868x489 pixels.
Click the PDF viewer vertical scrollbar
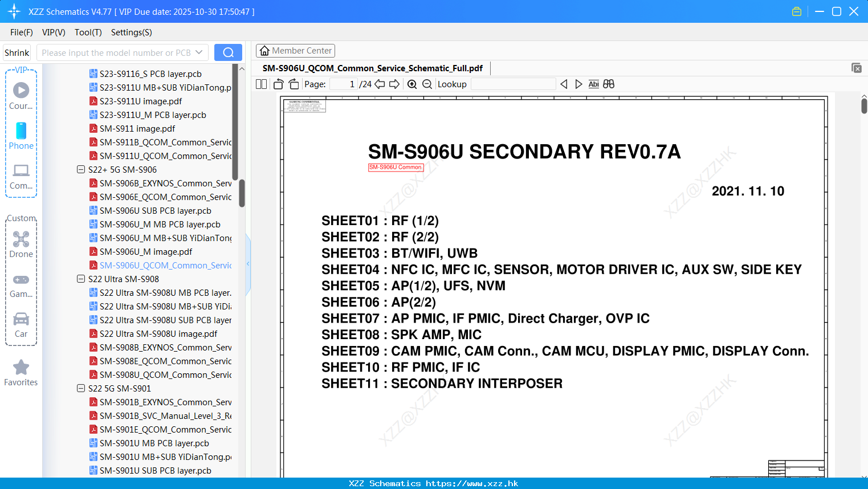[x=864, y=106]
